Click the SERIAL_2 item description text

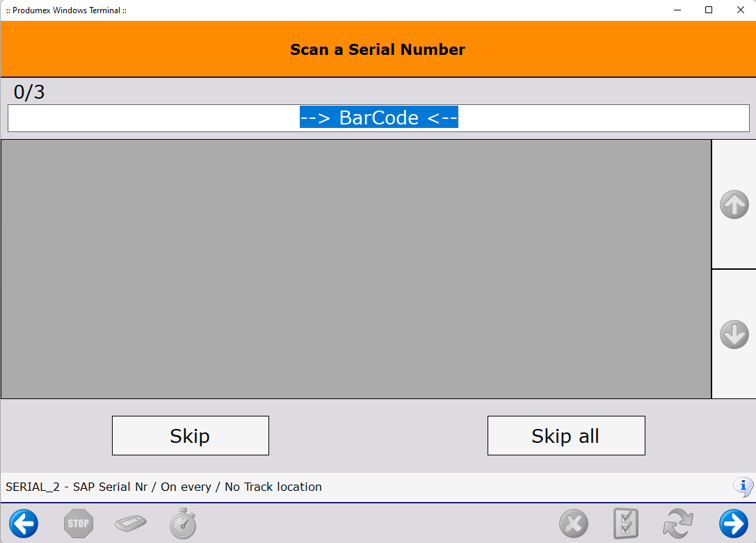[x=164, y=487]
